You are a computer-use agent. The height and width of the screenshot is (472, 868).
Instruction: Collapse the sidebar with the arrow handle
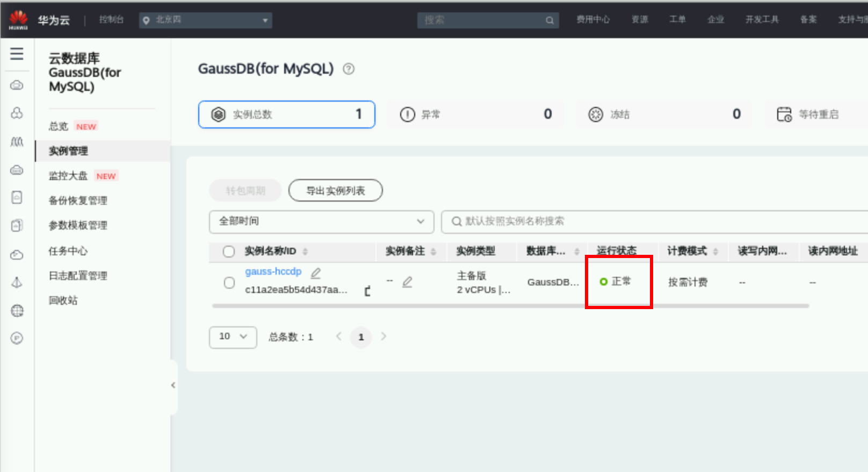[x=173, y=385]
